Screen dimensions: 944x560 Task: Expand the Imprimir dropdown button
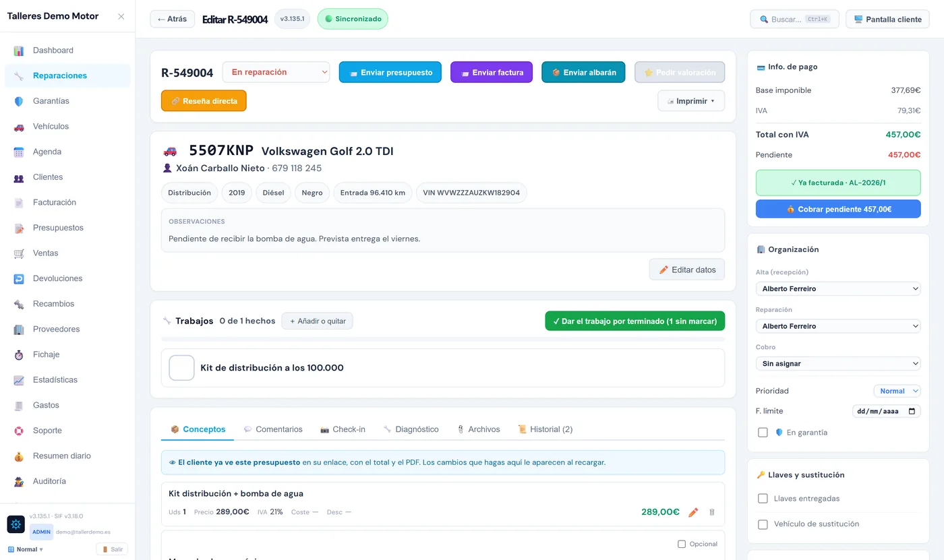691,101
